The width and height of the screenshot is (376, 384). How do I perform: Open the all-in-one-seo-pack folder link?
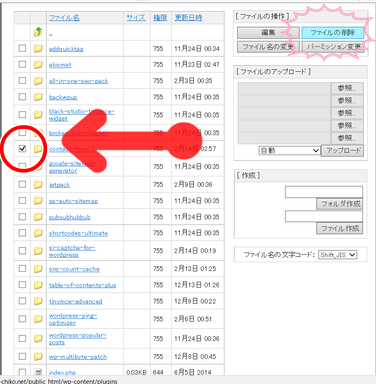point(79,81)
